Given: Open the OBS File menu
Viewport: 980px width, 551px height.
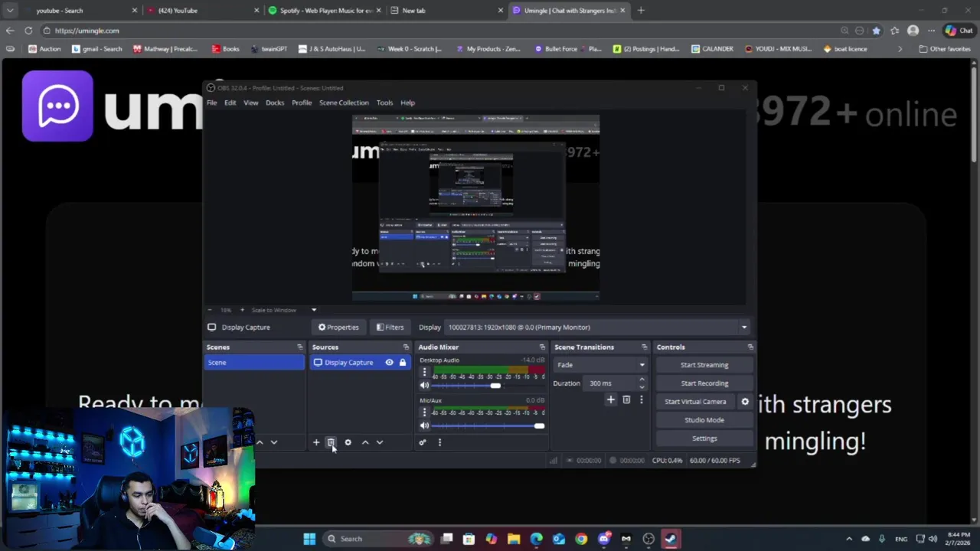Looking at the screenshot, I should click(x=211, y=103).
